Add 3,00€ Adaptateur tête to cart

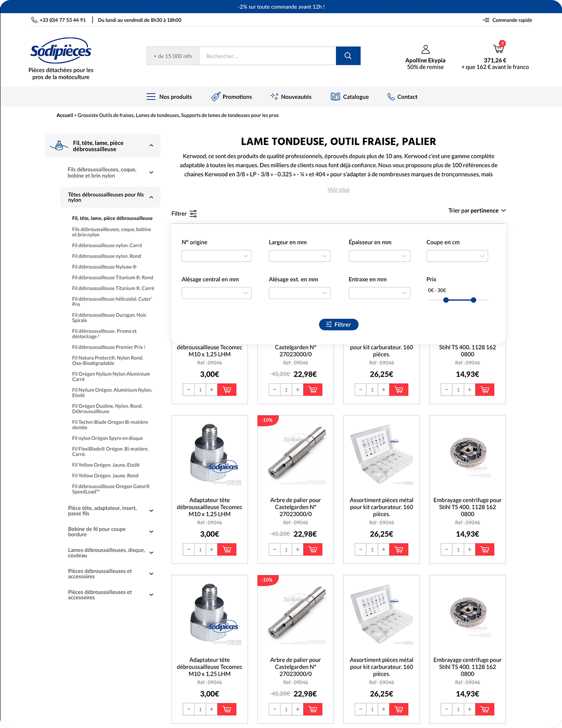coord(227,389)
